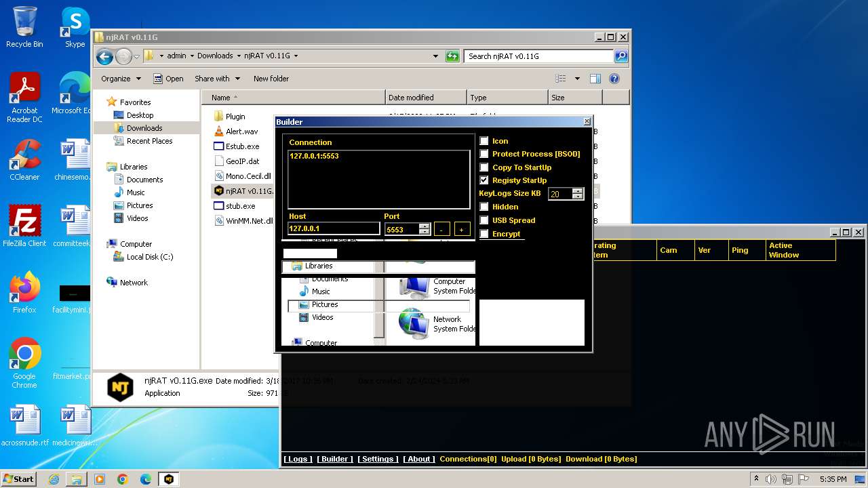Select the Alert.wav file
This screenshot has height=488, width=868.
(241, 131)
